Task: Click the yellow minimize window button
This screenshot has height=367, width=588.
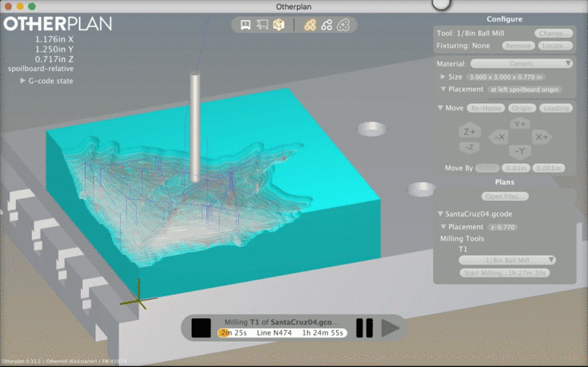Action: 20,6
